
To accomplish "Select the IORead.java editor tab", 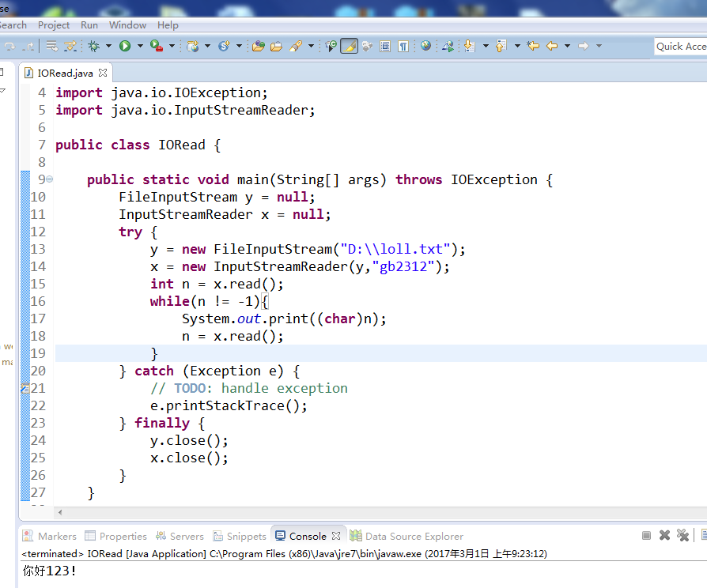I will point(65,73).
